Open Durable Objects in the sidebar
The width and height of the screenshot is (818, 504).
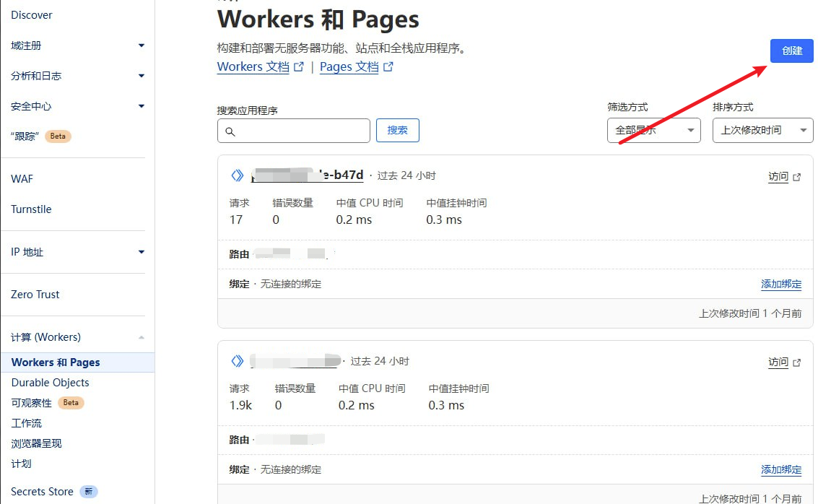pyautogui.click(x=50, y=383)
